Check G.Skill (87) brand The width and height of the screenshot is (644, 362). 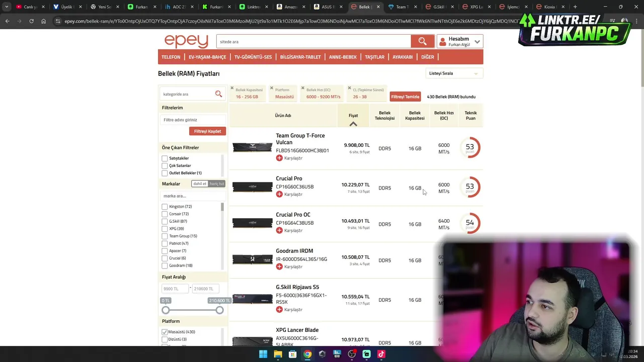[165, 221]
